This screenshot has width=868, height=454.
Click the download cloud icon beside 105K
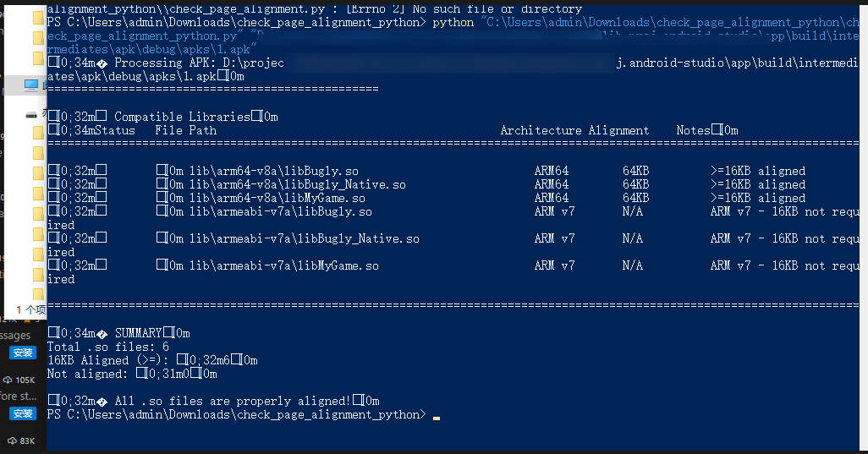tap(8, 380)
